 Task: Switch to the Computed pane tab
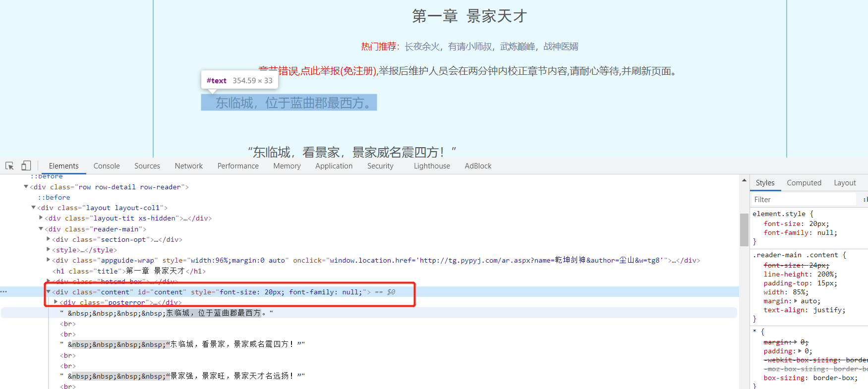[x=804, y=183]
